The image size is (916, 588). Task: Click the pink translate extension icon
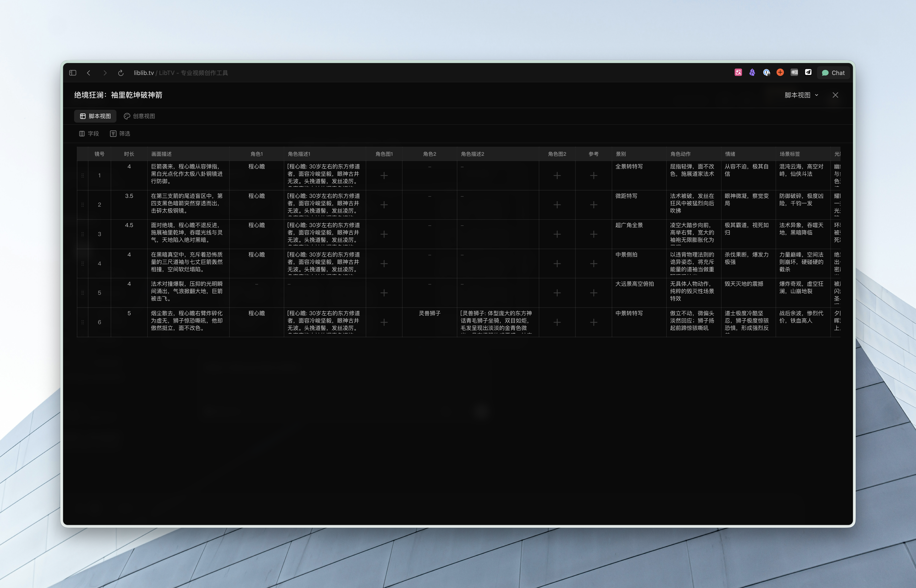click(x=738, y=72)
